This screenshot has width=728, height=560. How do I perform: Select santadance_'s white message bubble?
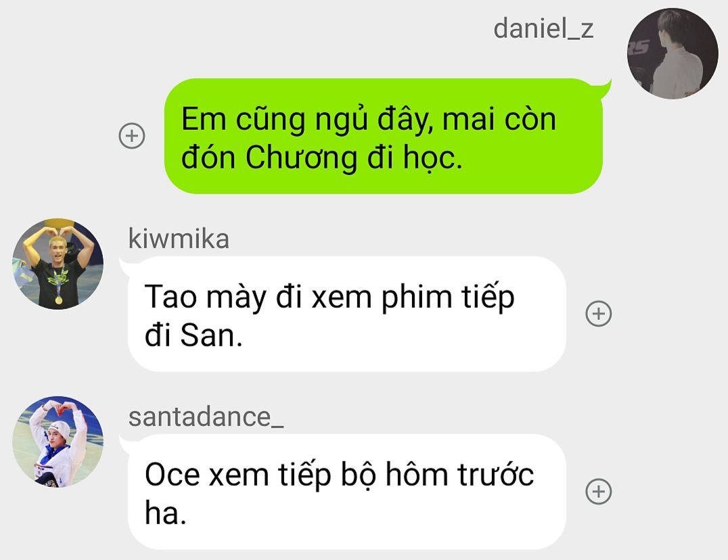[x=347, y=491]
